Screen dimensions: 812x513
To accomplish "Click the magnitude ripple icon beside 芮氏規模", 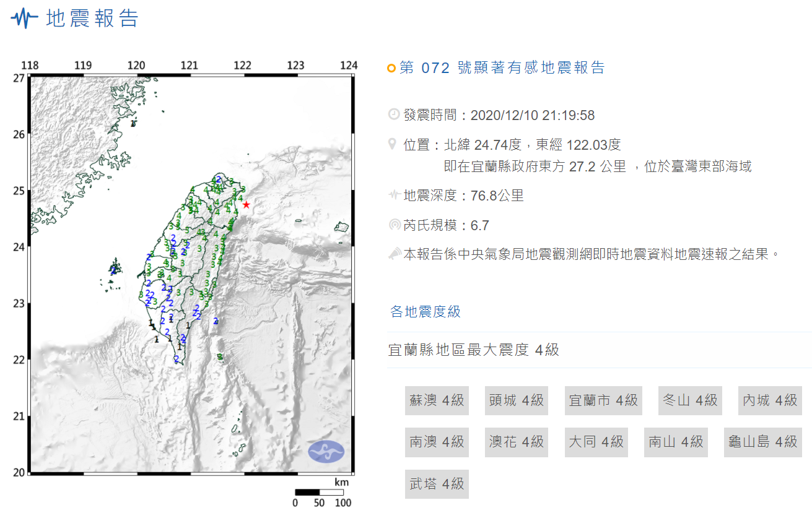I will coord(393,225).
